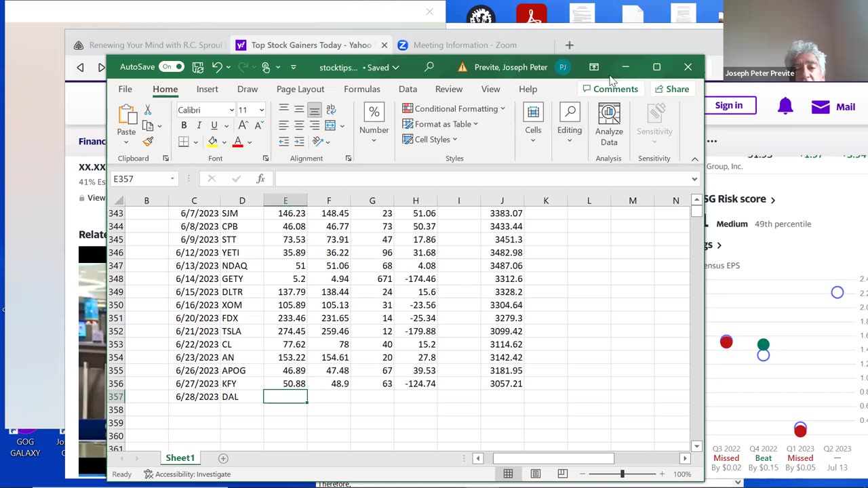The image size is (868, 488).
Task: Open the File menu
Action: click(x=125, y=89)
